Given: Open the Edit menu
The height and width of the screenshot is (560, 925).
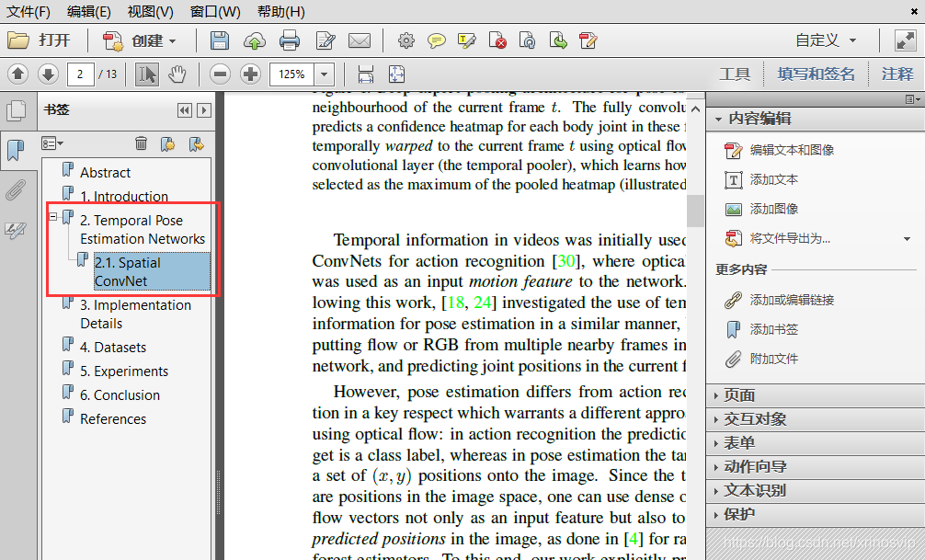Looking at the screenshot, I should coord(88,12).
